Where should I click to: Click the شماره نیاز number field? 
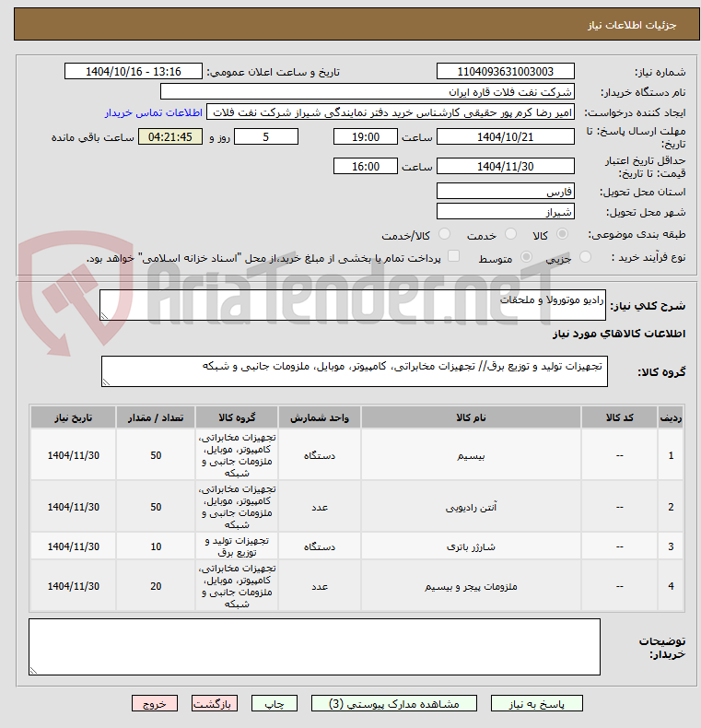click(x=505, y=72)
